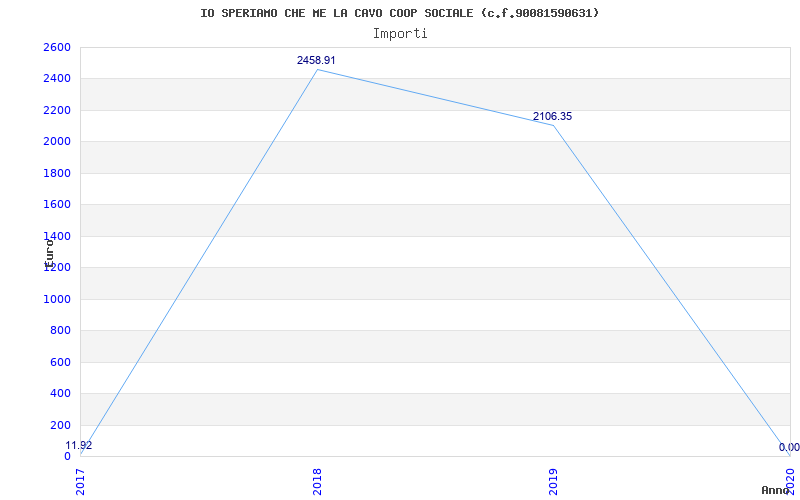Viewport: 800px width, 500px height.
Task: Click the Anno axis title
Action: 774,490
